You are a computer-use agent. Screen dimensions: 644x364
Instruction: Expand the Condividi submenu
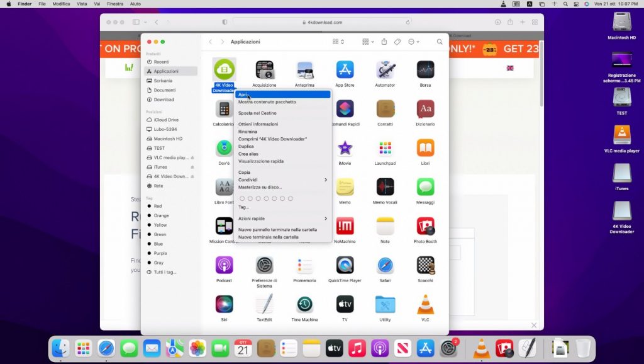coord(282,179)
